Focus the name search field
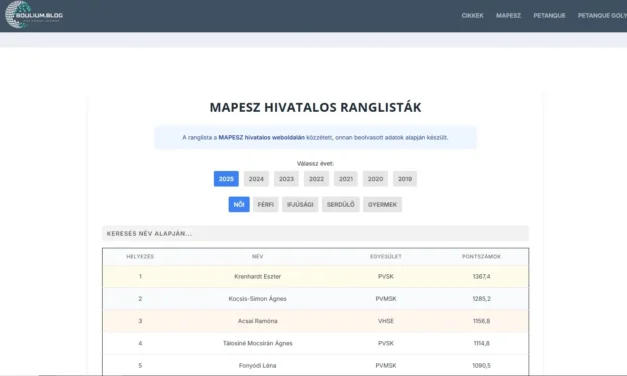This screenshot has width=627, height=376. click(315, 234)
